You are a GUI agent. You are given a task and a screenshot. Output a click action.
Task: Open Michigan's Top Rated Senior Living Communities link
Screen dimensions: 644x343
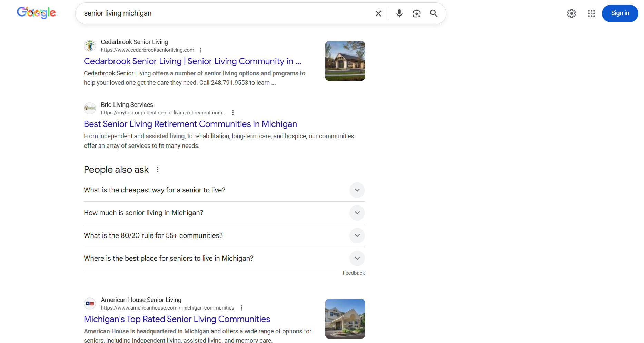click(x=177, y=319)
